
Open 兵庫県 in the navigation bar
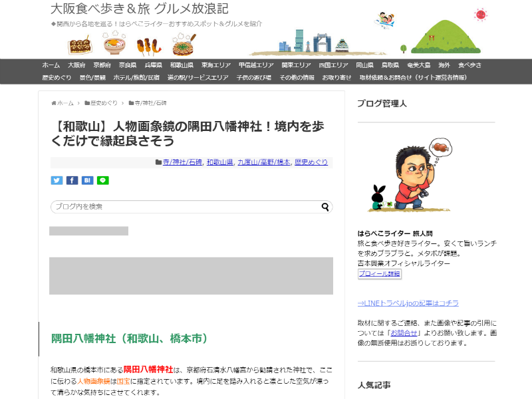coord(154,65)
